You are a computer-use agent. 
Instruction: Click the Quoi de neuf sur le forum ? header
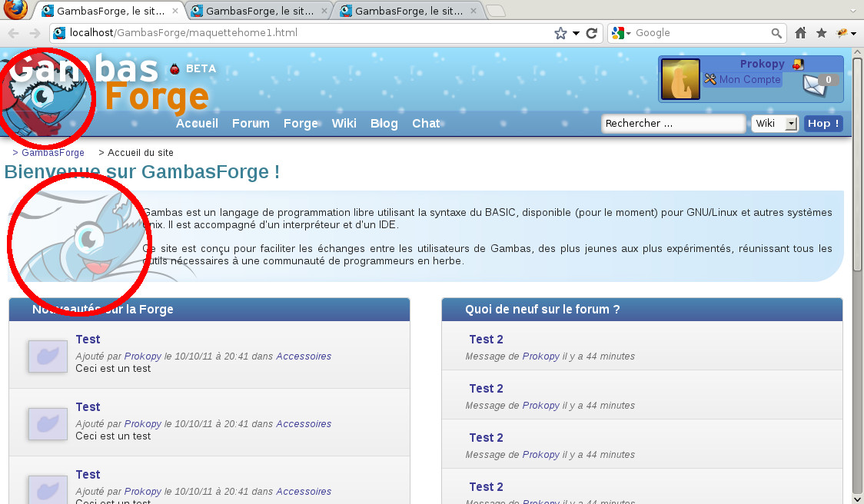542,310
